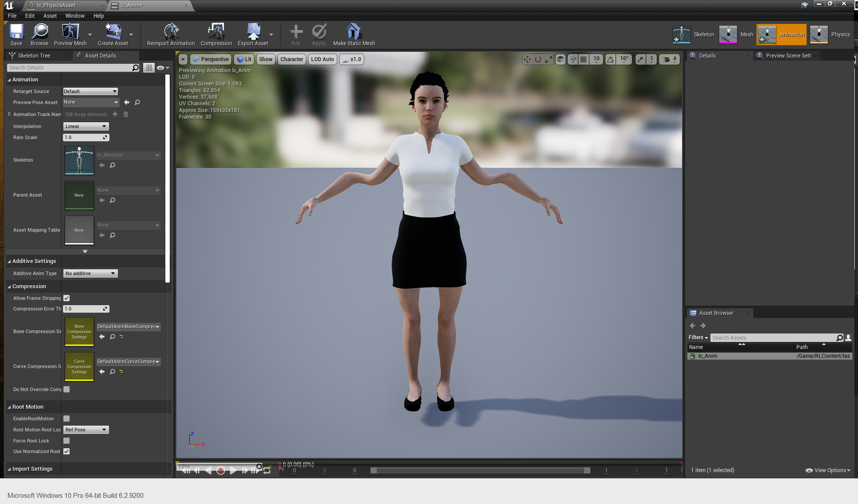The width and height of the screenshot is (858, 504).
Task: Click the Show viewport button
Action: click(x=266, y=59)
